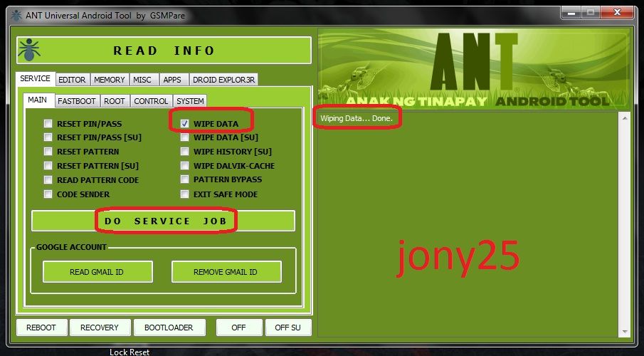
Task: Open the MEMORY tab
Action: click(x=110, y=80)
